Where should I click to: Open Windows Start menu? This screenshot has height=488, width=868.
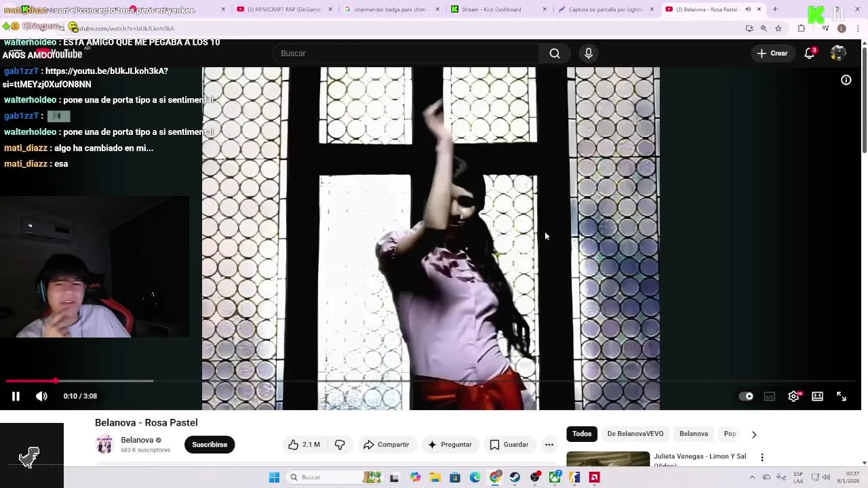point(274,477)
